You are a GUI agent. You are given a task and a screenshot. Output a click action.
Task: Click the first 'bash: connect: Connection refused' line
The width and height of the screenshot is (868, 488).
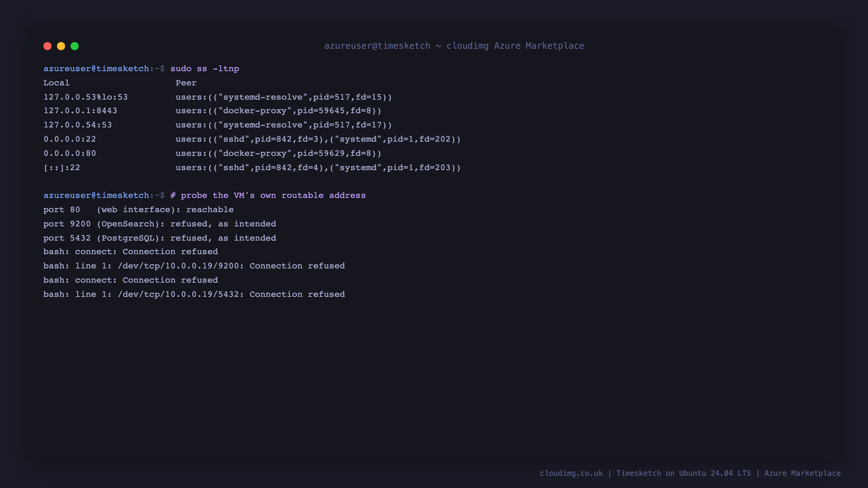tap(130, 251)
